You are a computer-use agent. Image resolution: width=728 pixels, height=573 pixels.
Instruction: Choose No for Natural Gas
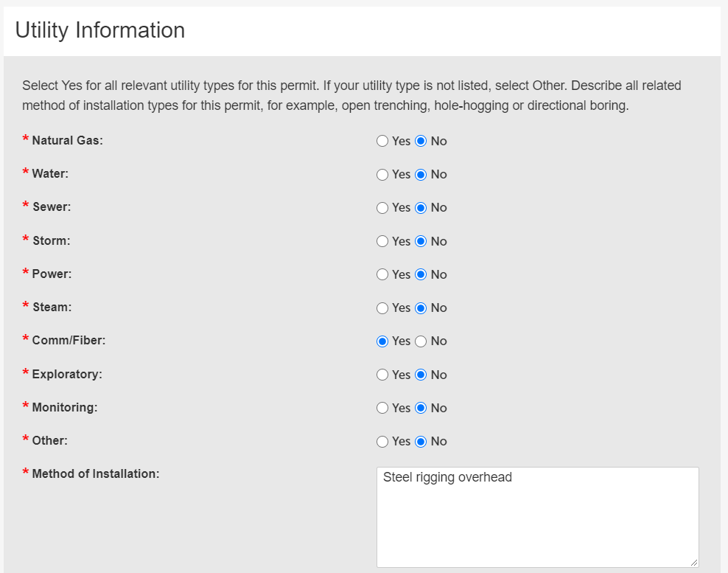coord(421,141)
